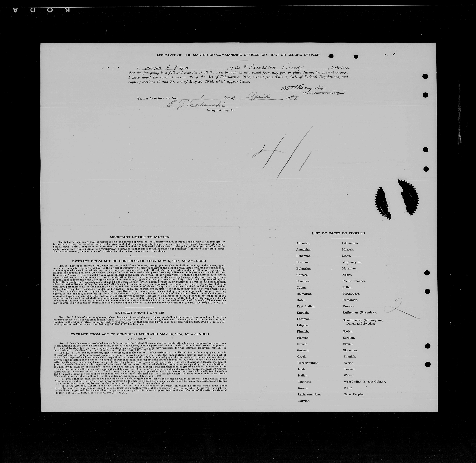This screenshot has width=476, height=463.
Task: Click 'Moravian.' entry
Action: [349, 268]
